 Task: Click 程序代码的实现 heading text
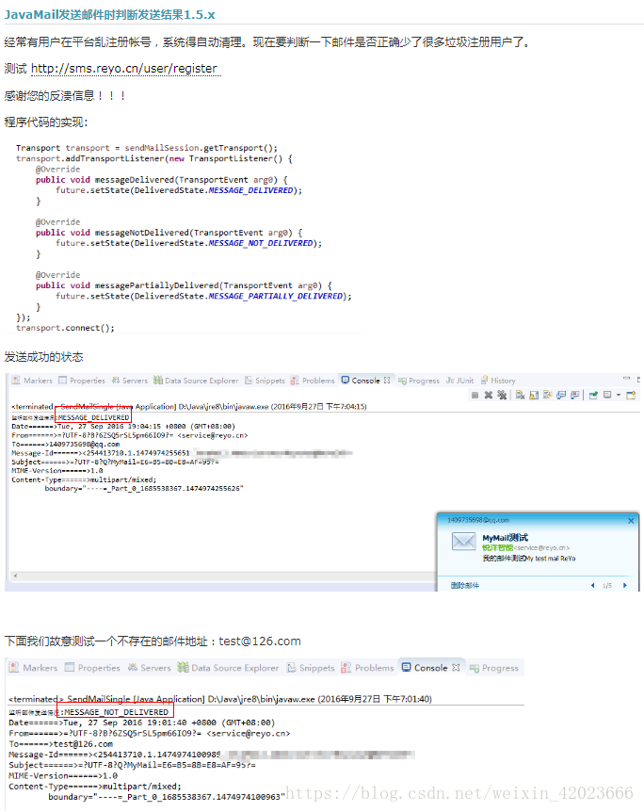46,122
